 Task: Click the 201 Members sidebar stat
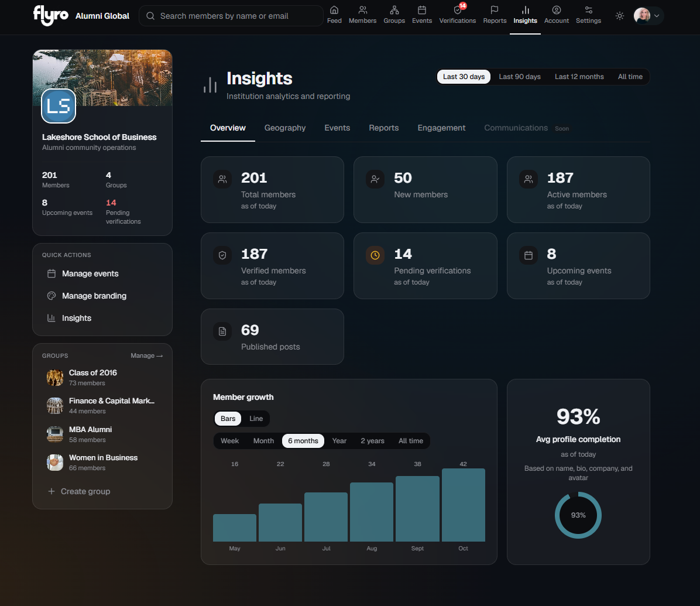[56, 180]
